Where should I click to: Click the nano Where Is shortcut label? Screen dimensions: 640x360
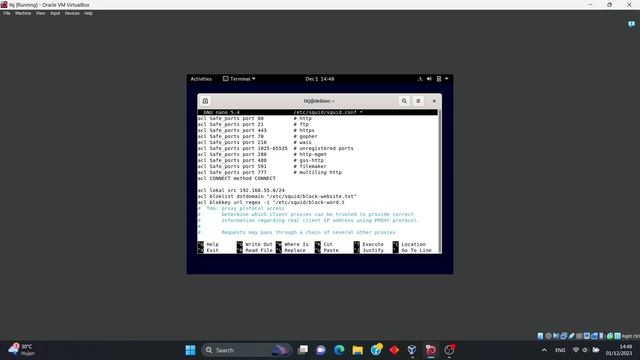[x=296, y=244]
